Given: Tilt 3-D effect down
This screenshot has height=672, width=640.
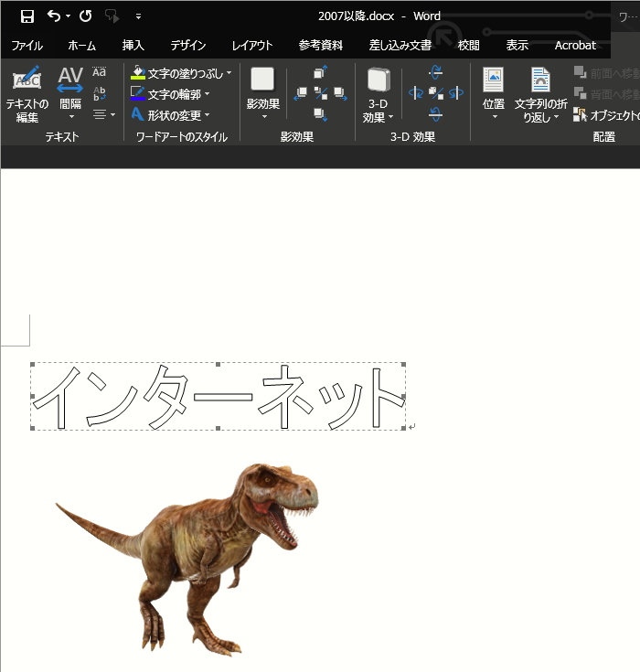Looking at the screenshot, I should click(436, 114).
